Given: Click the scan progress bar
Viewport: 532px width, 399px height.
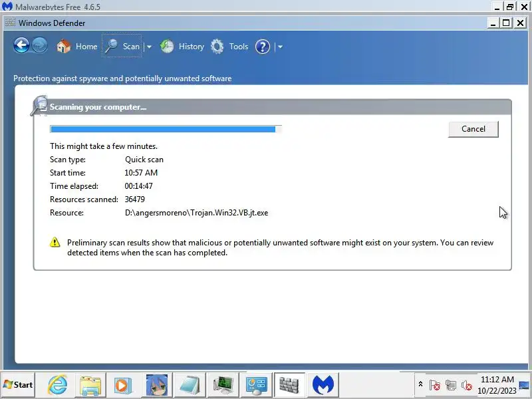Looking at the screenshot, I should pyautogui.click(x=166, y=129).
